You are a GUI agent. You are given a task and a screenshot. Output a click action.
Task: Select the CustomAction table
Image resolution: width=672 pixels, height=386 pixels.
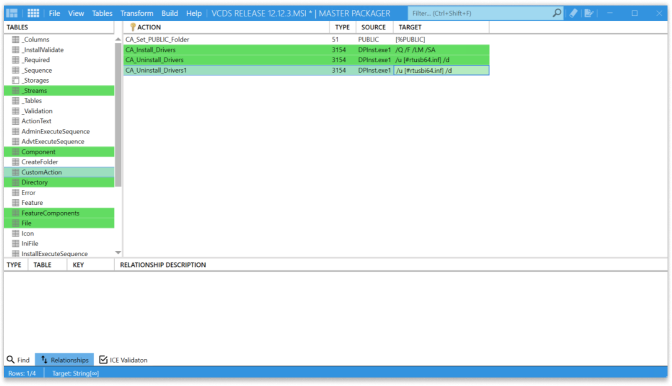click(x=60, y=172)
